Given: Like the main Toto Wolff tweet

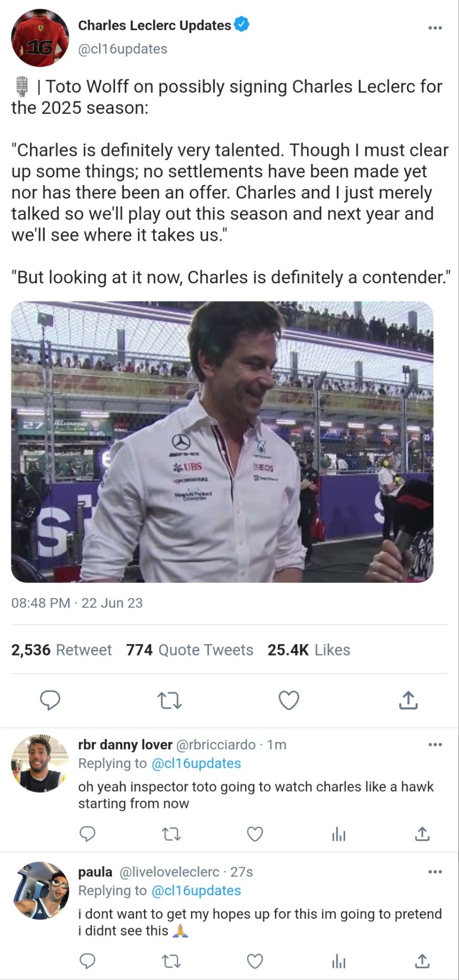Looking at the screenshot, I should point(289,700).
